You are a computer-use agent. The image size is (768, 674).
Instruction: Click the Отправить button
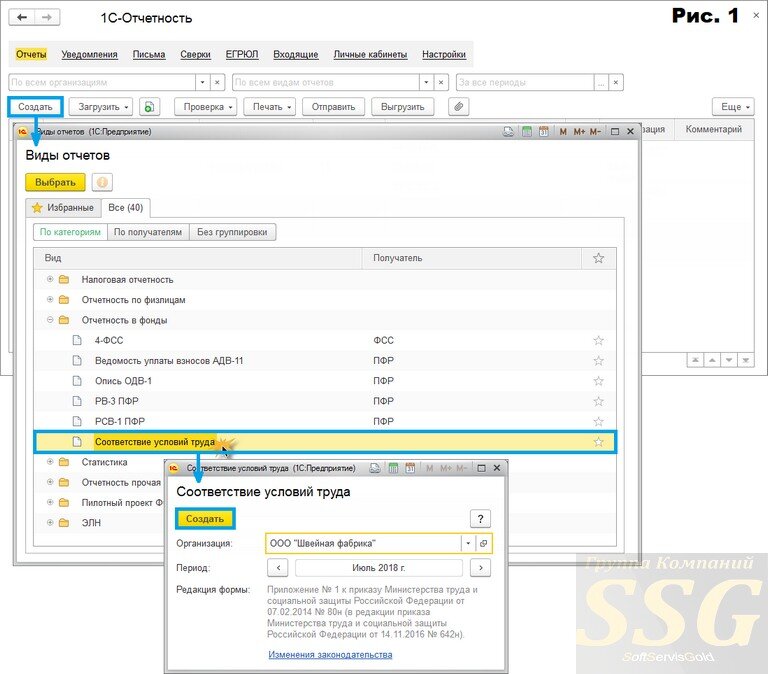point(334,107)
